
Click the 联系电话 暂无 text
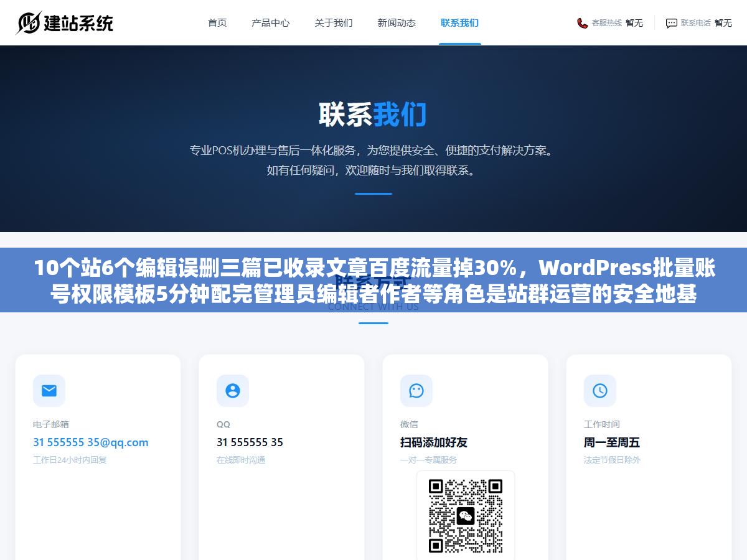coord(707,23)
